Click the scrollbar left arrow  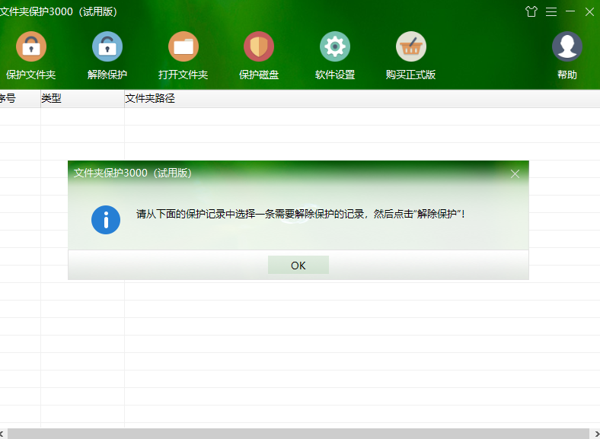(4, 433)
